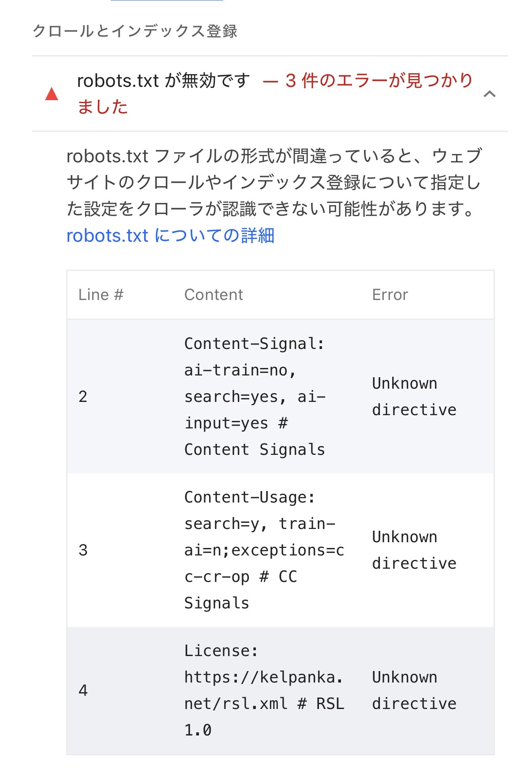Screen dimensions: 532x769
Task: Open the "robots.txt についての詳細" link
Action: click(x=170, y=236)
